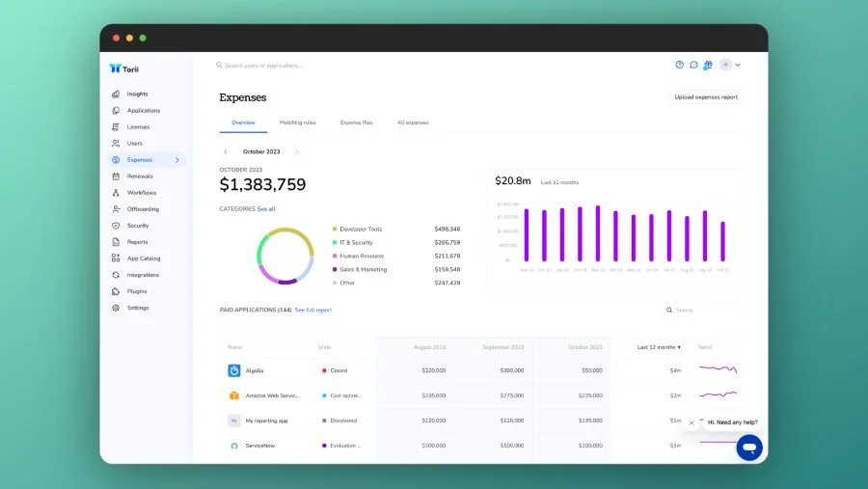
Task: Click the search users or applications field
Action: pos(263,66)
